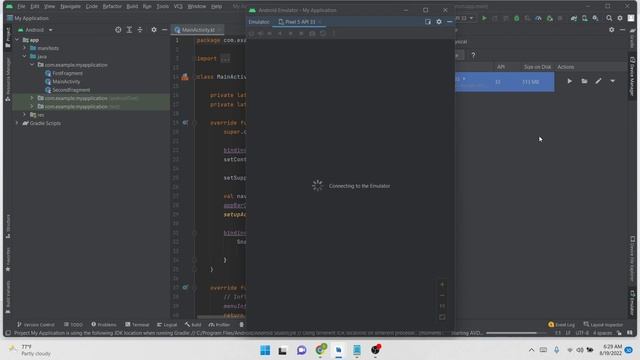Click the API column header

[x=501, y=67]
